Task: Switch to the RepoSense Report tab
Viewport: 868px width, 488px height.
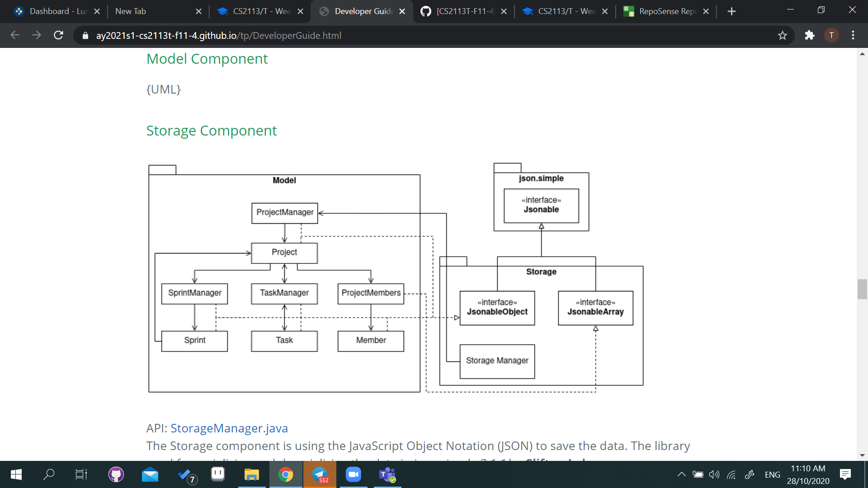Action: (666, 11)
